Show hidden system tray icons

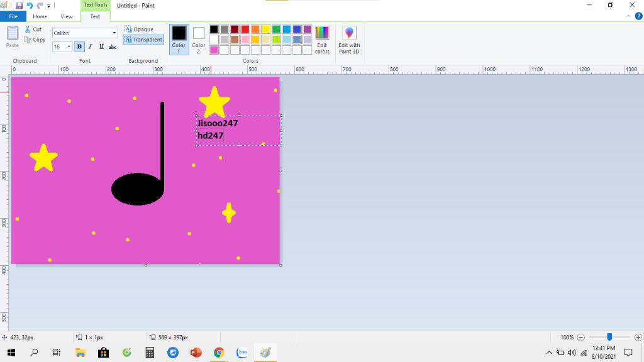click(549, 353)
